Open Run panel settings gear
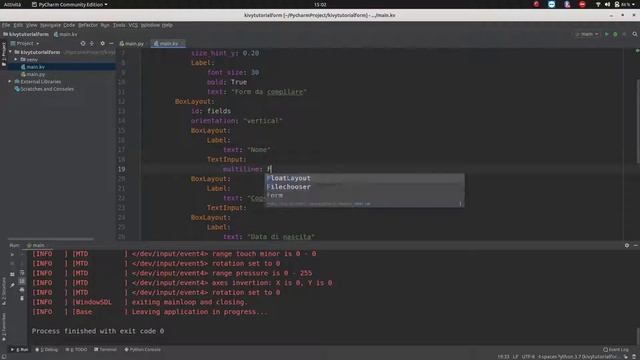The width and height of the screenshot is (640, 360). point(627,245)
